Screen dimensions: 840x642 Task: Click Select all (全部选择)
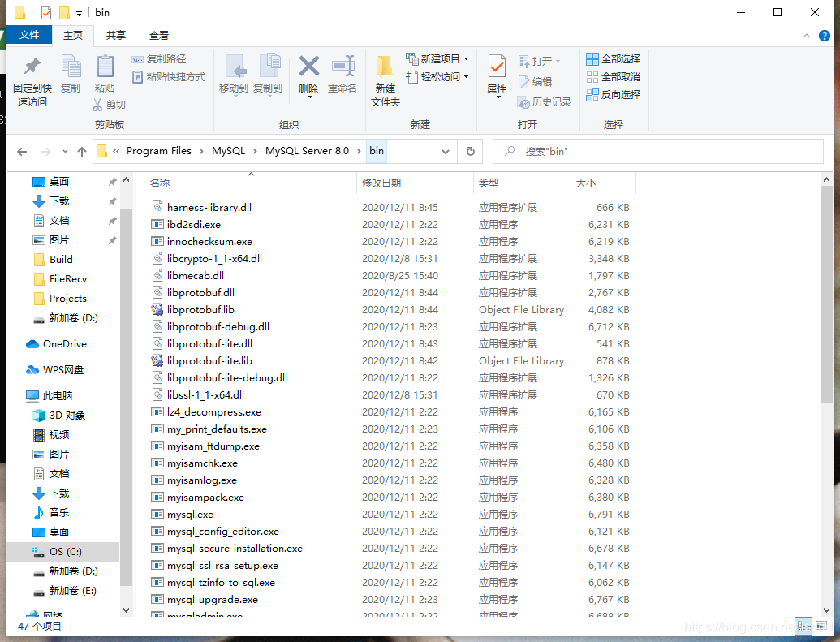coord(614,59)
